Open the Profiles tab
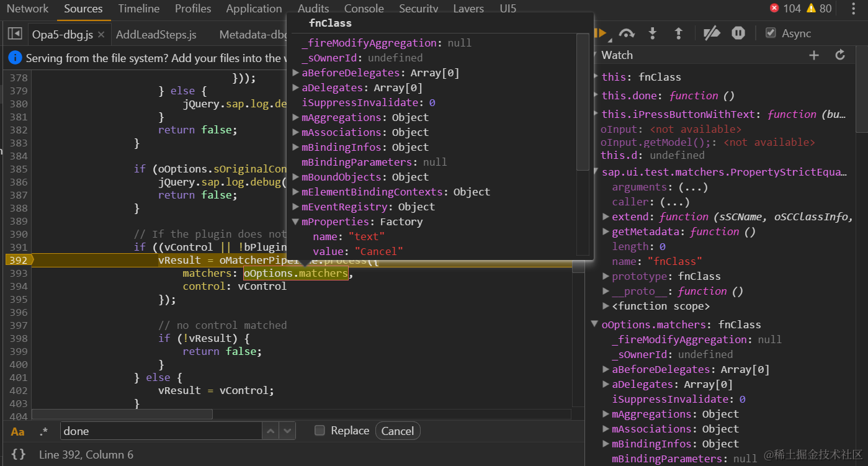 pos(193,9)
